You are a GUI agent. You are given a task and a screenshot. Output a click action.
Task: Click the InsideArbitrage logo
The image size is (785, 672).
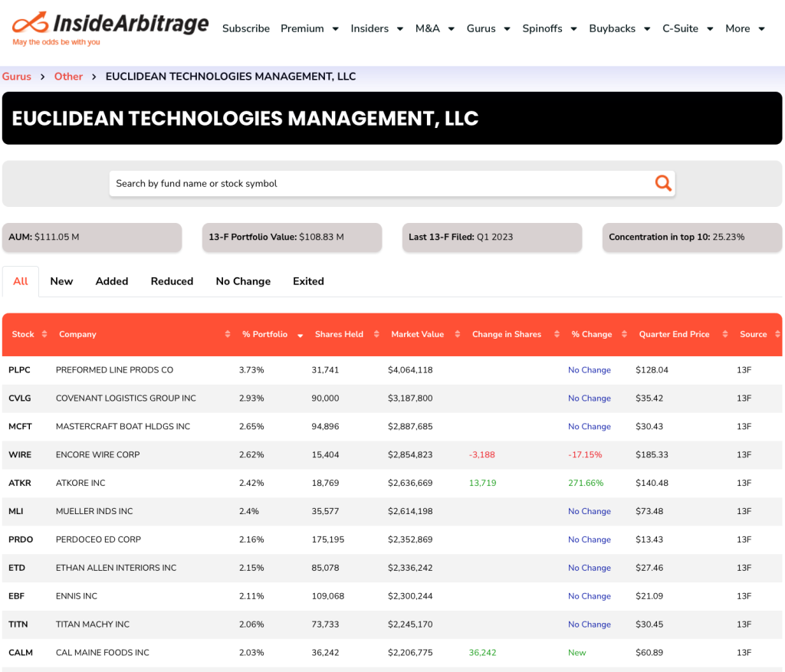110,28
